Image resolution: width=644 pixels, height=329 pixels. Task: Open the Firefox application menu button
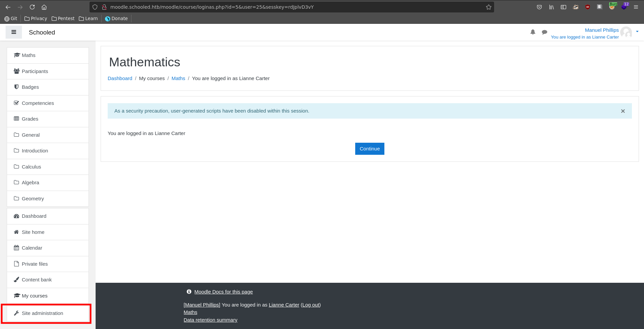click(x=636, y=7)
